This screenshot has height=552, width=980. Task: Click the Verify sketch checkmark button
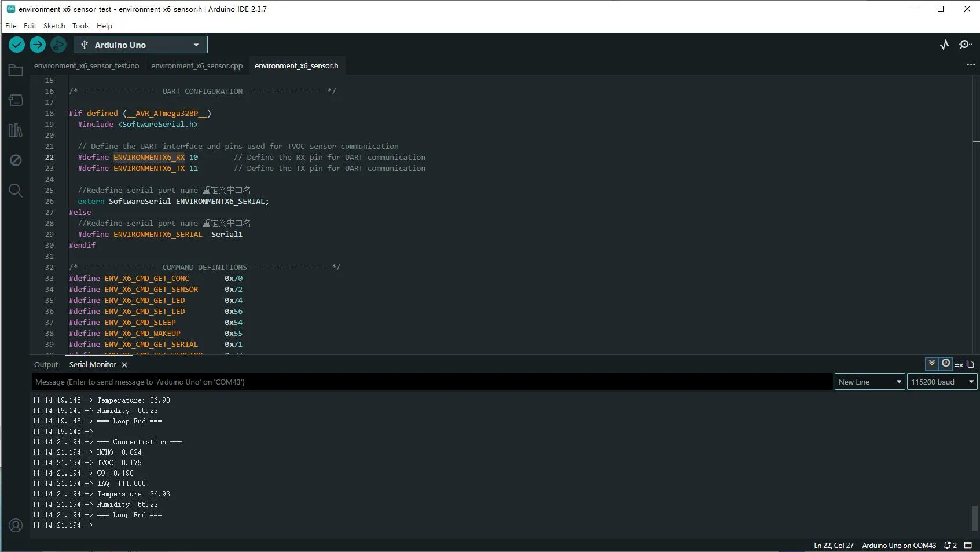(x=17, y=45)
